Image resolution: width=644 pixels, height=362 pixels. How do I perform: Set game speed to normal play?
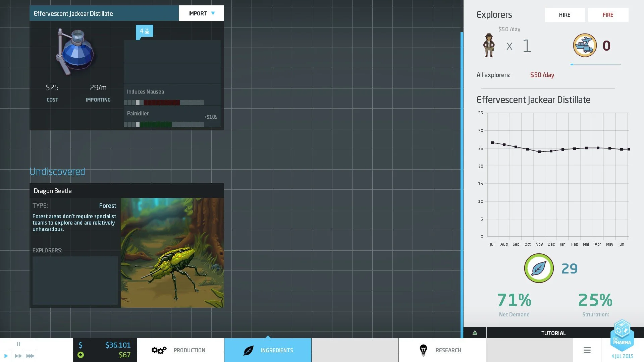tap(6, 356)
